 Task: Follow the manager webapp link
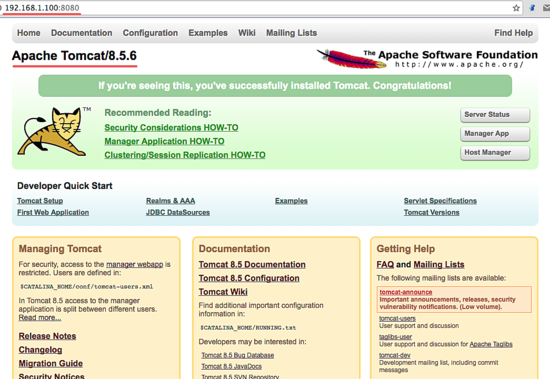pos(135,264)
